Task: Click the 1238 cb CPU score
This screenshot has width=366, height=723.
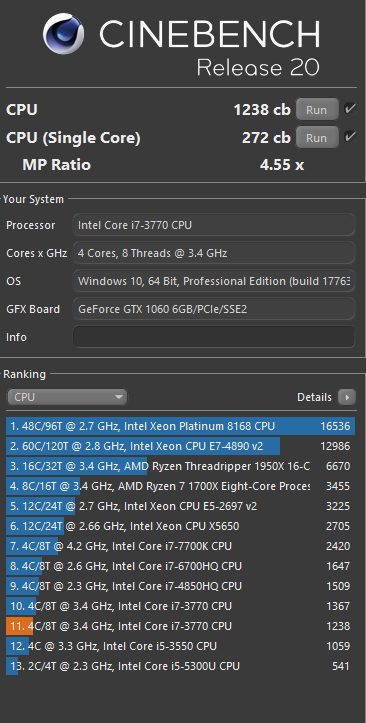Action: pos(262,110)
